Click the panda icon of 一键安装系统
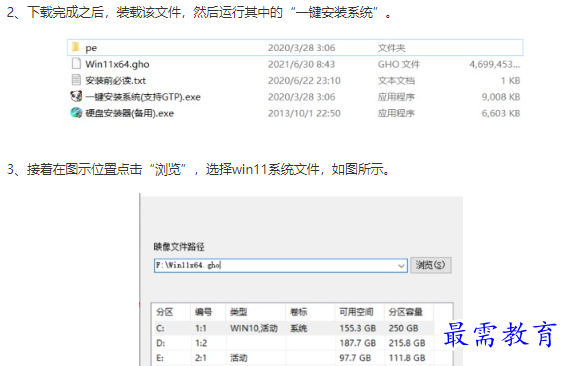Image resolution: width=565 pixels, height=366 pixels. tap(76, 96)
